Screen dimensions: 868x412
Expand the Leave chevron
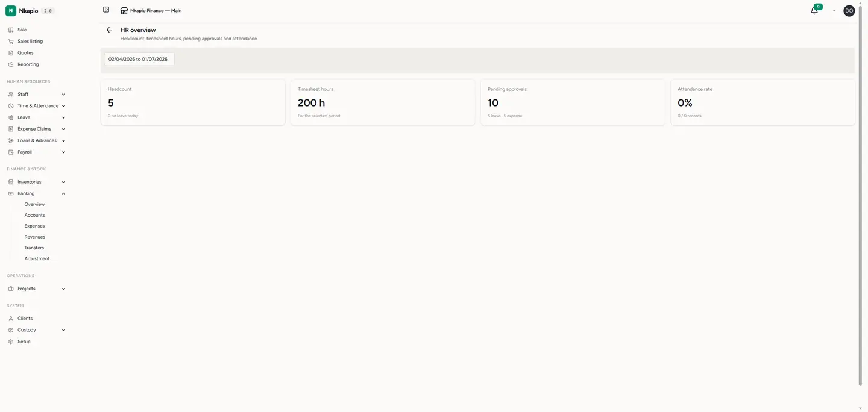[63, 117]
